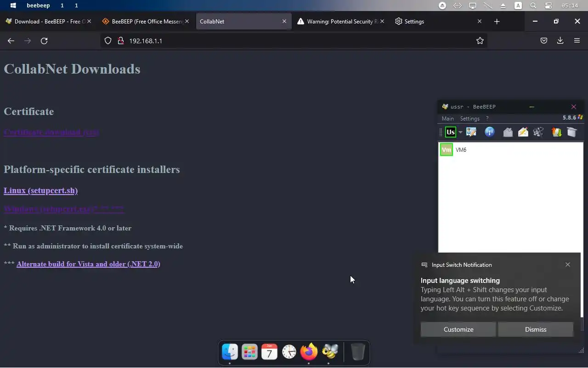The image size is (588, 368).
Task: Open the Calendar app in the dock
Action: [269, 352]
